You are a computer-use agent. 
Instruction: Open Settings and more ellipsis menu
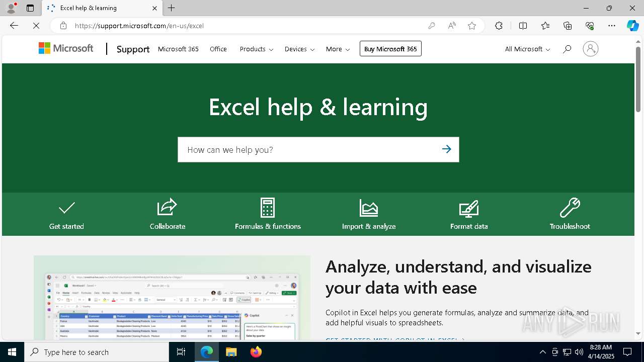pyautogui.click(x=612, y=26)
